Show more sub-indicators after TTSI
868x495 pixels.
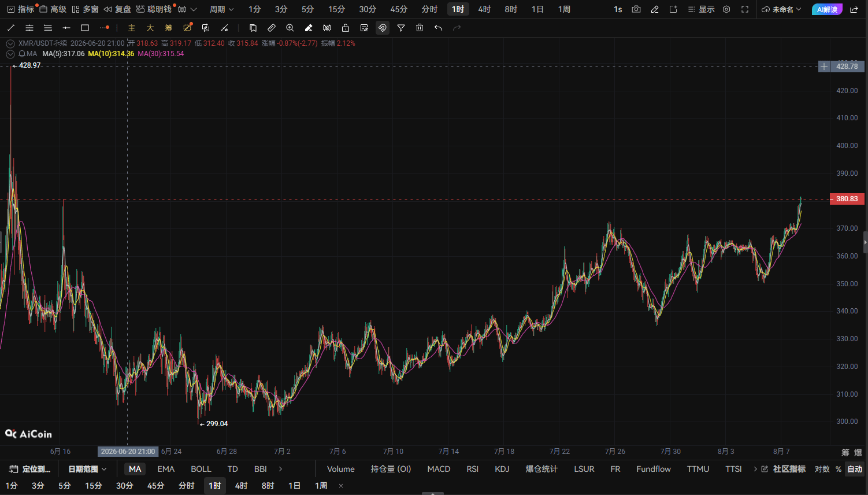(x=755, y=469)
